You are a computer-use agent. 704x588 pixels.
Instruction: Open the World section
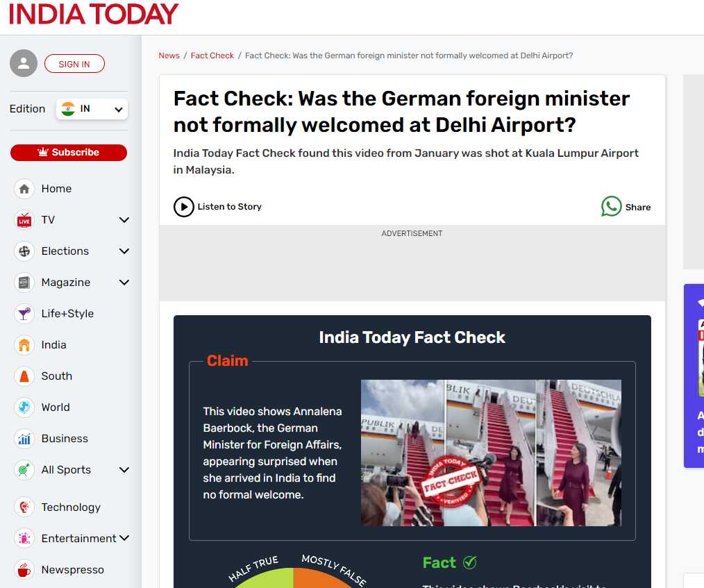56,408
